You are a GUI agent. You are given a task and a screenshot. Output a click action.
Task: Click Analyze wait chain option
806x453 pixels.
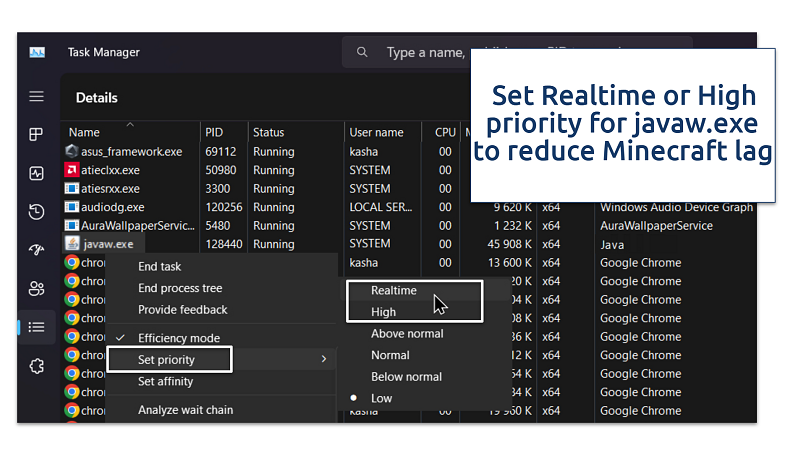pos(185,409)
